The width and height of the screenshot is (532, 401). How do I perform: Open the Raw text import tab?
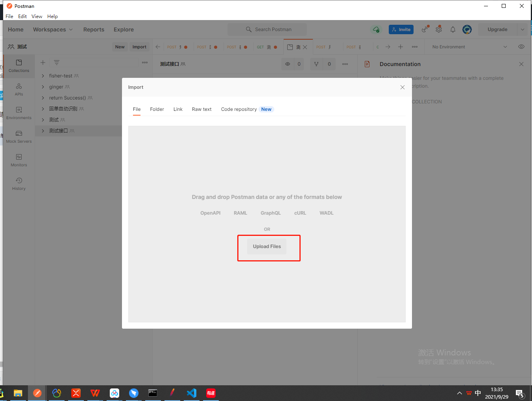coord(202,109)
